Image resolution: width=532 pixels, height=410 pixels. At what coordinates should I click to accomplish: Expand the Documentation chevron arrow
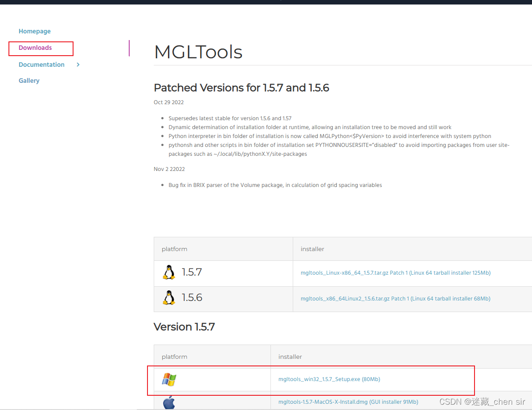78,65
